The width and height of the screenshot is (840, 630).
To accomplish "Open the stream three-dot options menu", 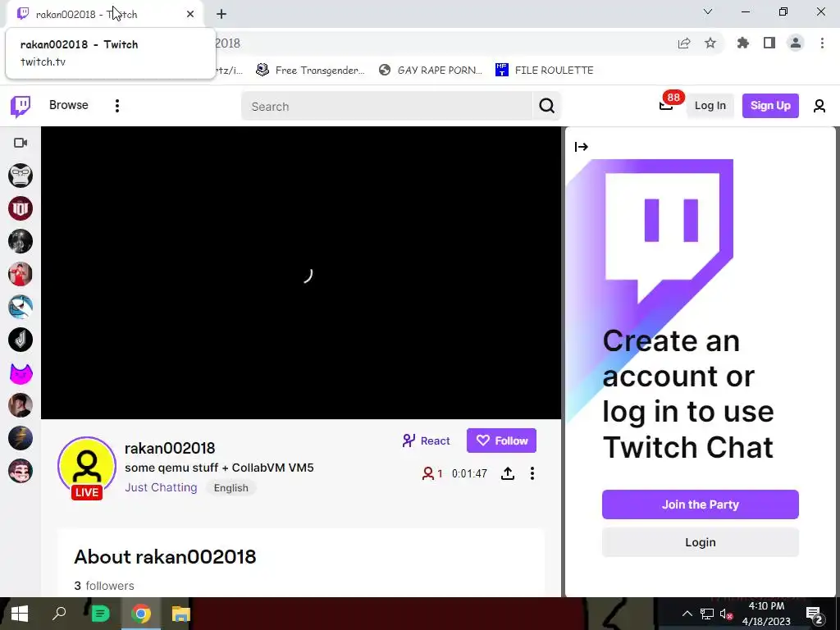I will click(532, 473).
